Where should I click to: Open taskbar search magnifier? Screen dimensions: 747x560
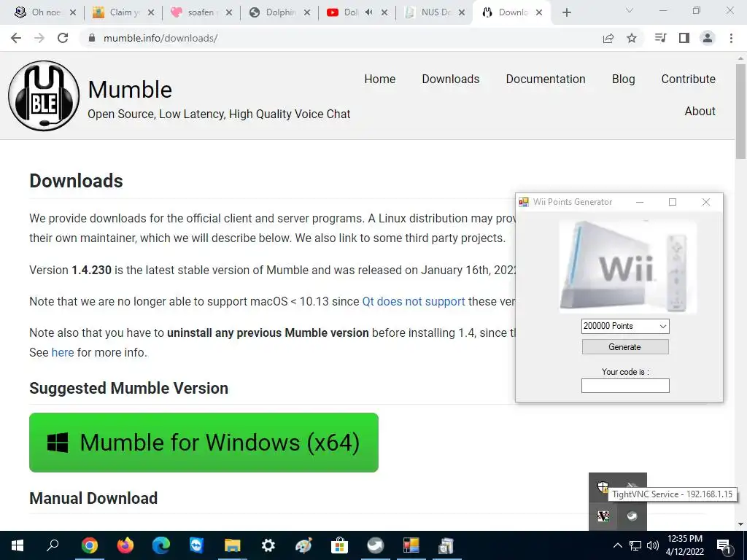53,545
